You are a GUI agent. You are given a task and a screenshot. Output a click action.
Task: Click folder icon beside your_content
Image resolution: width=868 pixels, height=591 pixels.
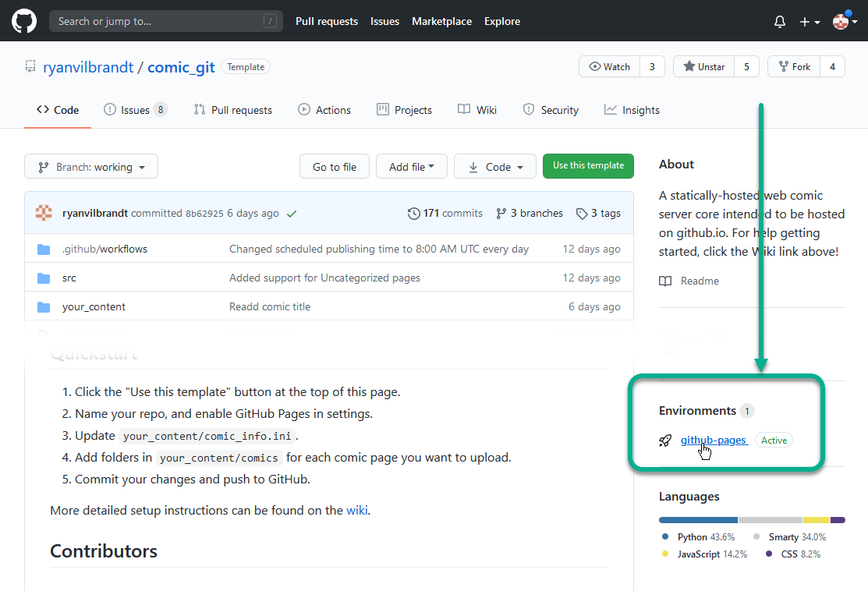click(x=44, y=307)
